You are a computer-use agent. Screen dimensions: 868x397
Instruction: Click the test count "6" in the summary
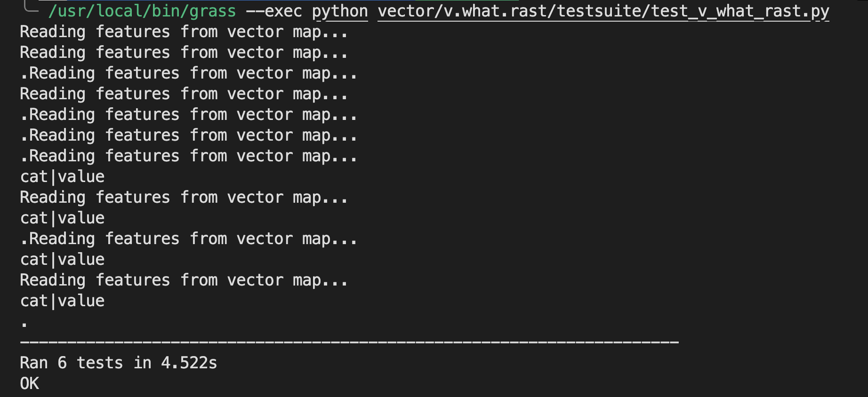62,363
